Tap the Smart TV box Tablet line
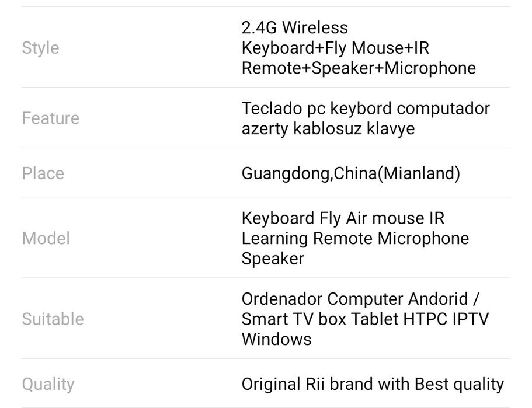532x408 pixels. [365, 319]
